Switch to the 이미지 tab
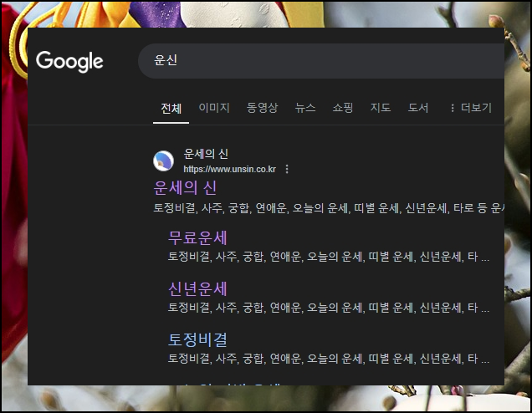This screenshot has height=413, width=532. click(x=214, y=108)
